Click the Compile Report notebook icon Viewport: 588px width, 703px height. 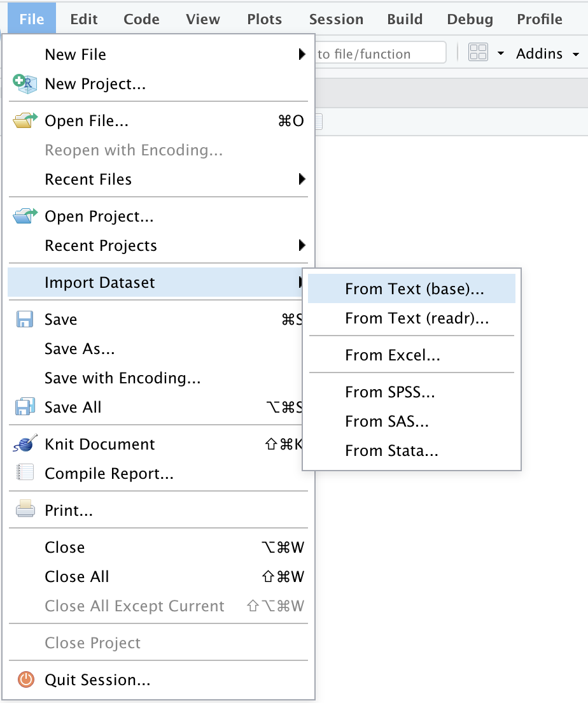(25, 474)
